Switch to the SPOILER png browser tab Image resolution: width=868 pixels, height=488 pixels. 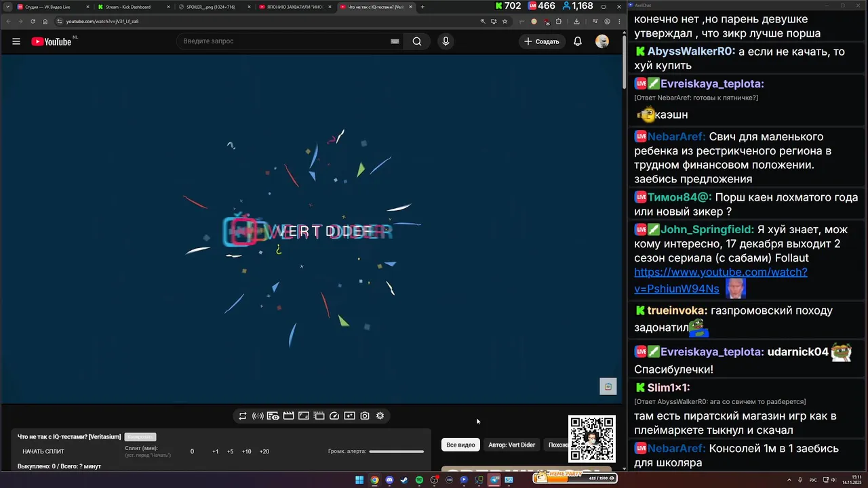tap(214, 7)
